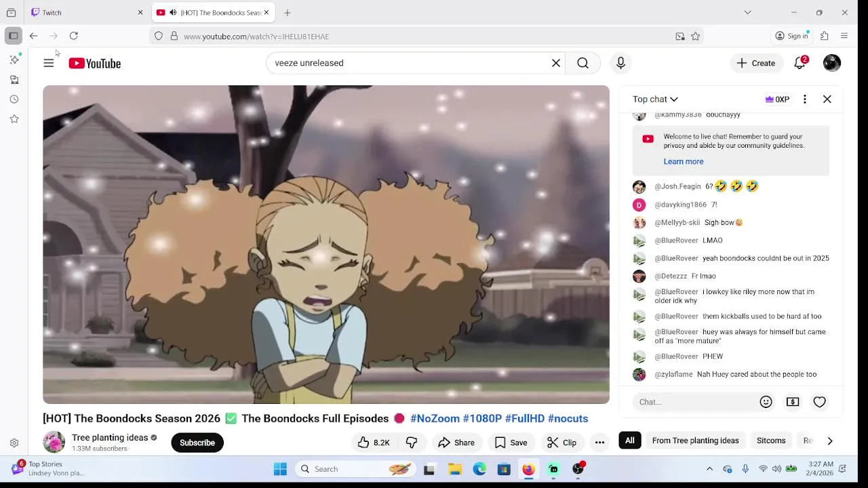The height and width of the screenshot is (488, 868).
Task: Open Tree planting ideas channel avatar
Action: [54, 443]
